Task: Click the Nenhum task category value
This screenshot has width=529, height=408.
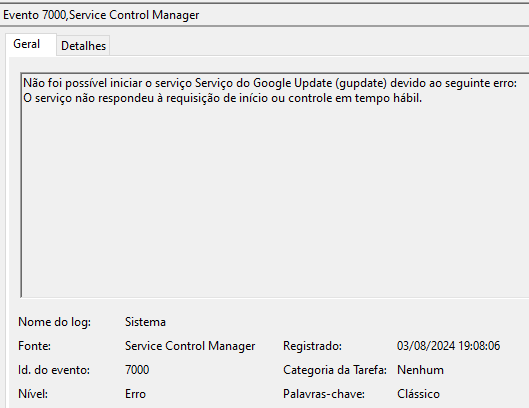Action: tap(420, 370)
